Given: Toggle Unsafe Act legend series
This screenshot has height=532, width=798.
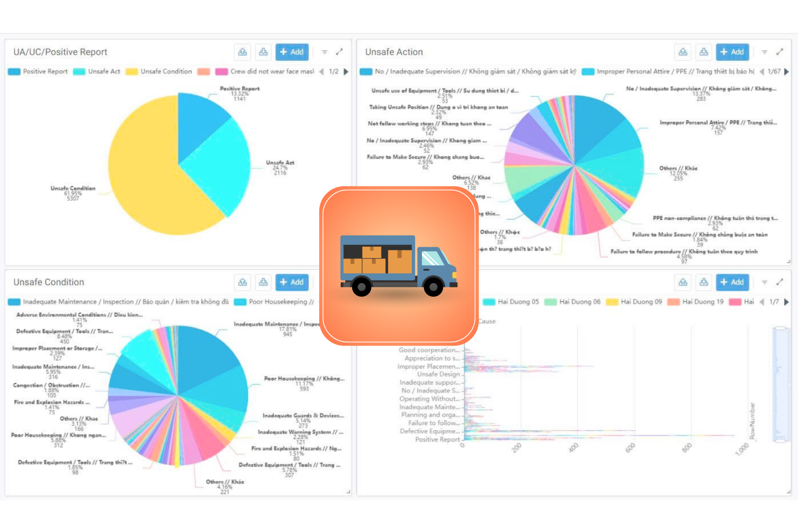Looking at the screenshot, I should click(104, 72).
